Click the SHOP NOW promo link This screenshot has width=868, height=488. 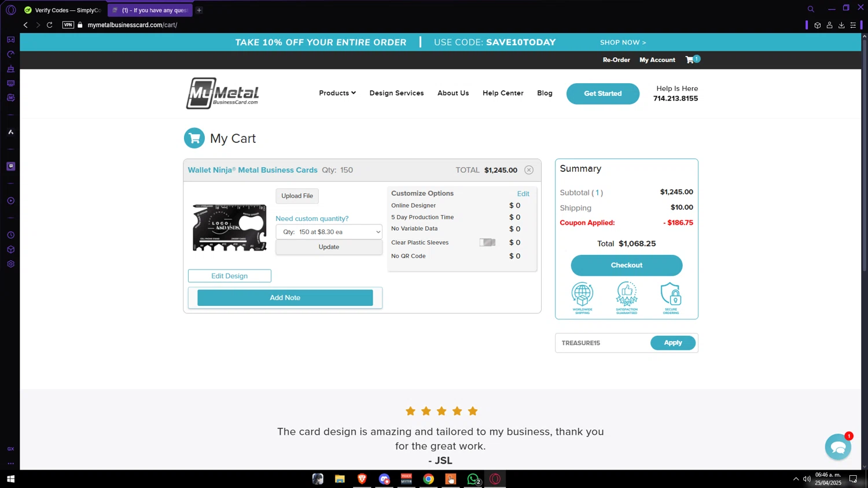click(x=623, y=42)
